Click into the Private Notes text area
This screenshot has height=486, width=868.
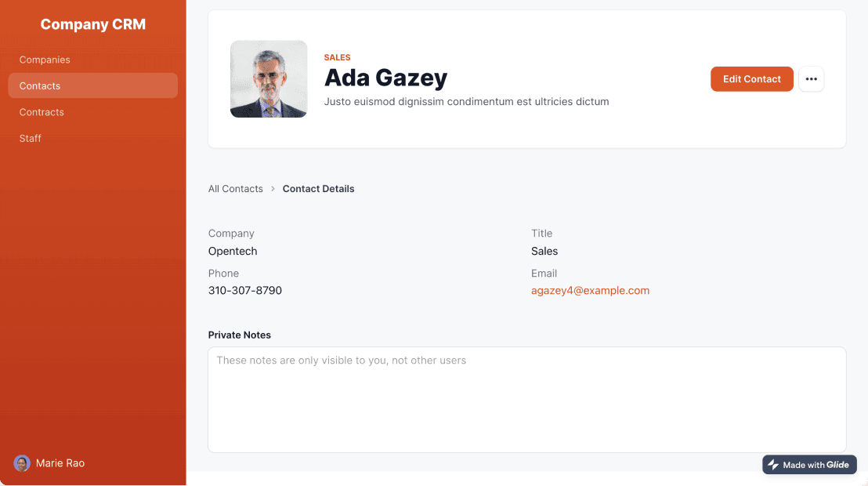tap(526, 400)
